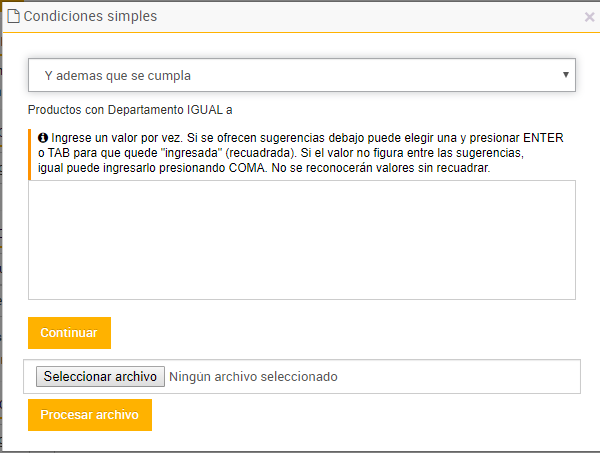The height and width of the screenshot is (453, 600).
Task: Click the orange divider line under the header
Action: (300, 33)
